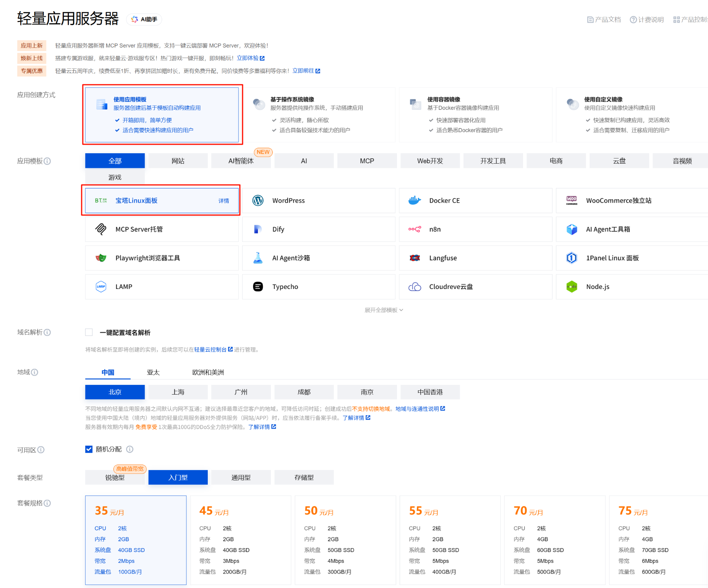Image resolution: width=708 pixels, height=588 pixels.
Task: Click the Dify logo icon
Action: click(x=258, y=229)
